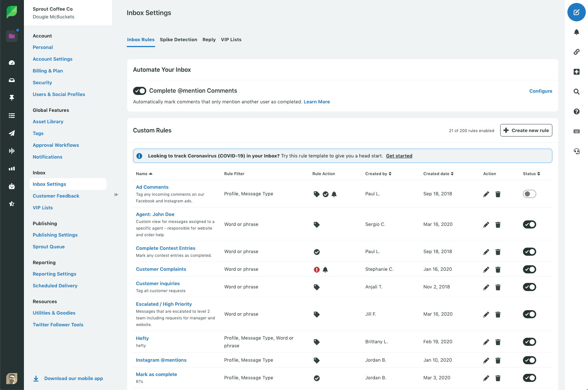The height and width of the screenshot is (390, 588).
Task: Open the Publishing paper plane icon
Action: click(x=12, y=133)
